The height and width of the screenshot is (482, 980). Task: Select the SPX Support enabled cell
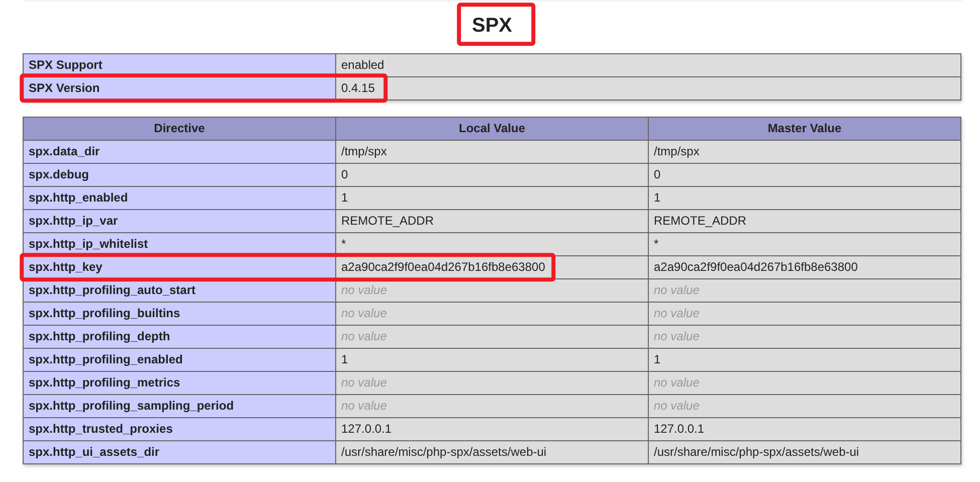tap(362, 65)
